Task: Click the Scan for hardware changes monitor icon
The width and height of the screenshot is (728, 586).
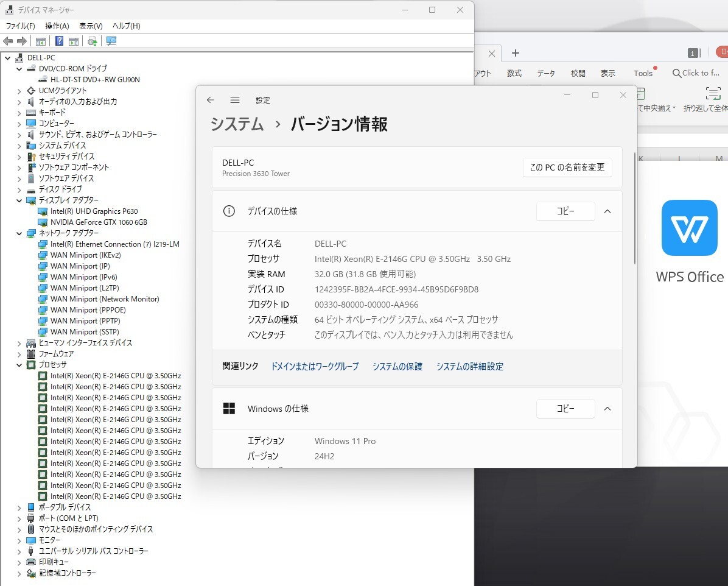Action: coord(111,41)
